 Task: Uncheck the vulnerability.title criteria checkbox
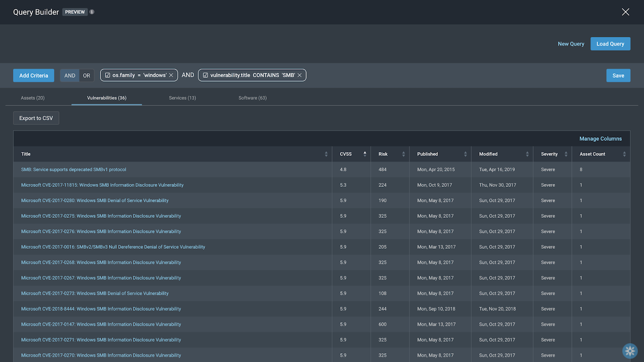(206, 75)
